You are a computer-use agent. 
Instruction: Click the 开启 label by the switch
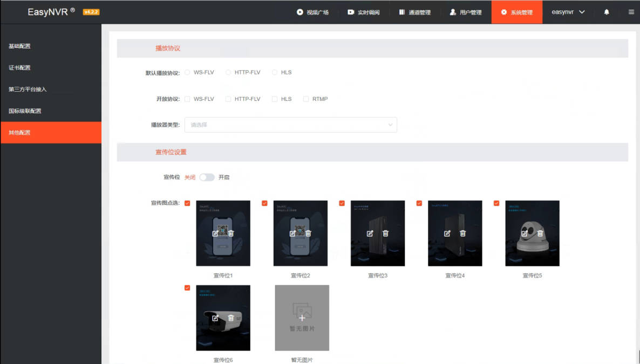(x=223, y=177)
